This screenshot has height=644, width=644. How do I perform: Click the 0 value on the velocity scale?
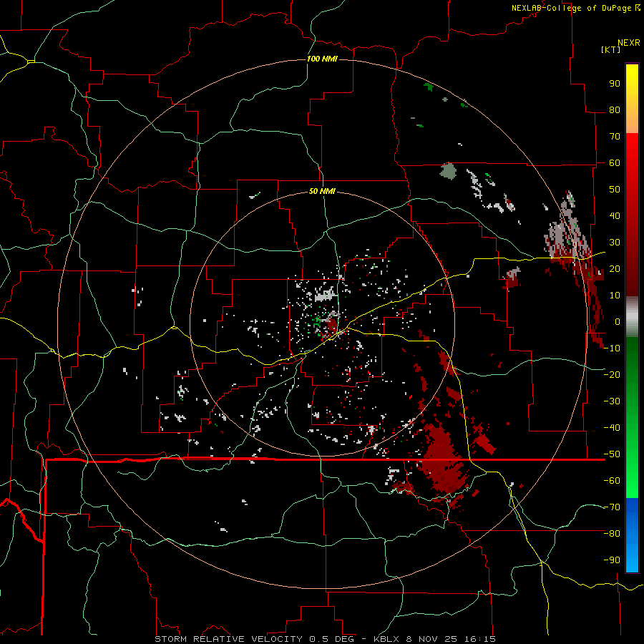pyautogui.click(x=617, y=322)
